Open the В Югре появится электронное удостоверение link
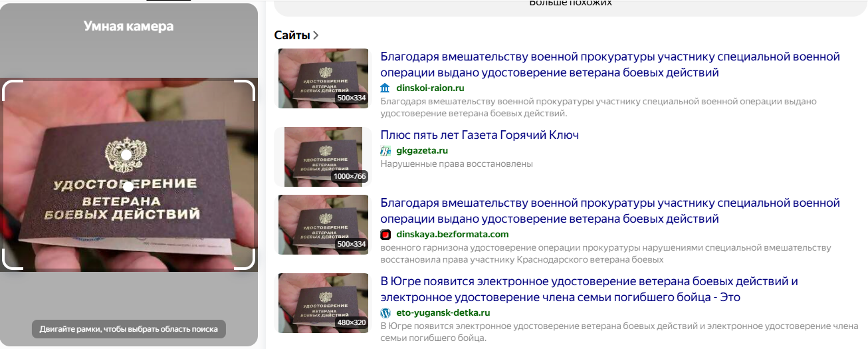 pyautogui.click(x=589, y=289)
